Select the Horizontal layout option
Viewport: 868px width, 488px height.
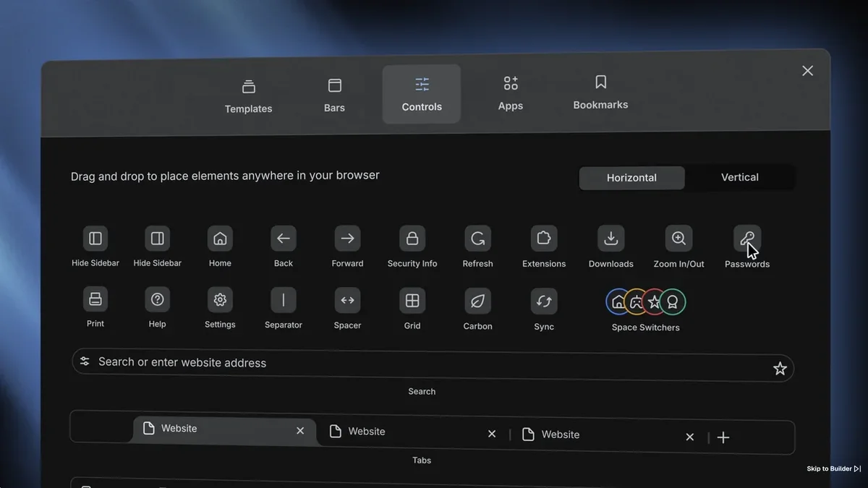coord(631,178)
